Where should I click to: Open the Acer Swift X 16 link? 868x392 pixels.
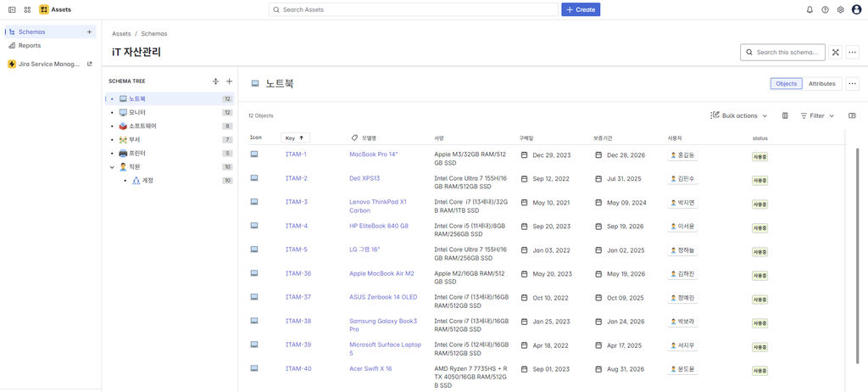[370, 368]
